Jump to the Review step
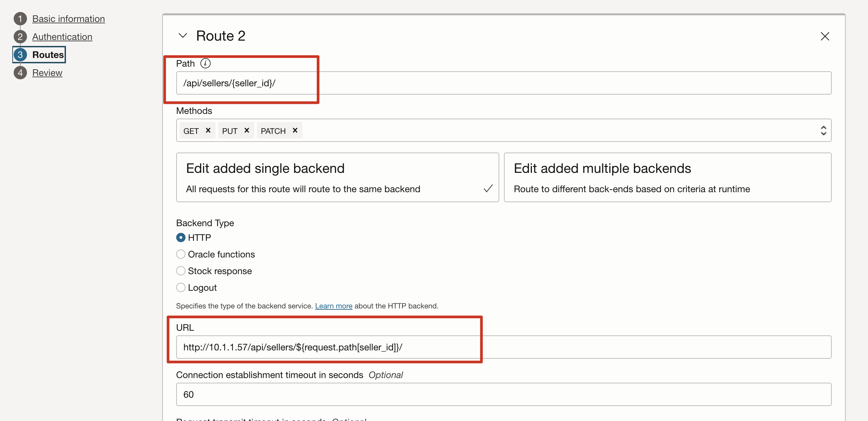This screenshot has width=868, height=421. (47, 73)
